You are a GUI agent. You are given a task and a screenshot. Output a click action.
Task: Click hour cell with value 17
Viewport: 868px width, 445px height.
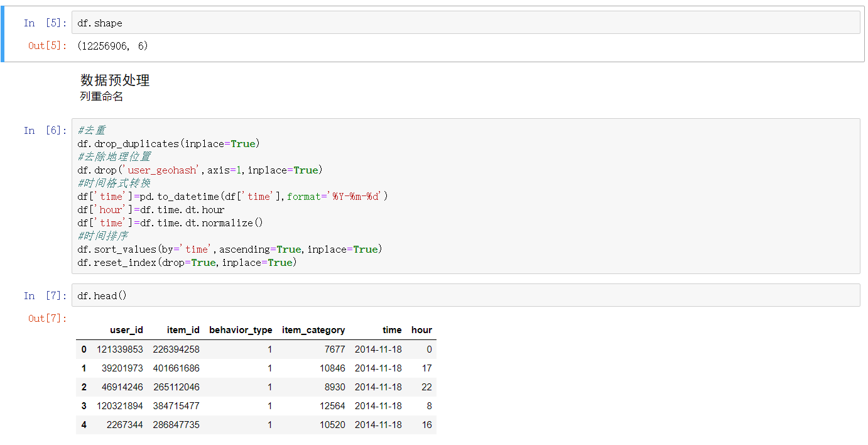point(427,368)
